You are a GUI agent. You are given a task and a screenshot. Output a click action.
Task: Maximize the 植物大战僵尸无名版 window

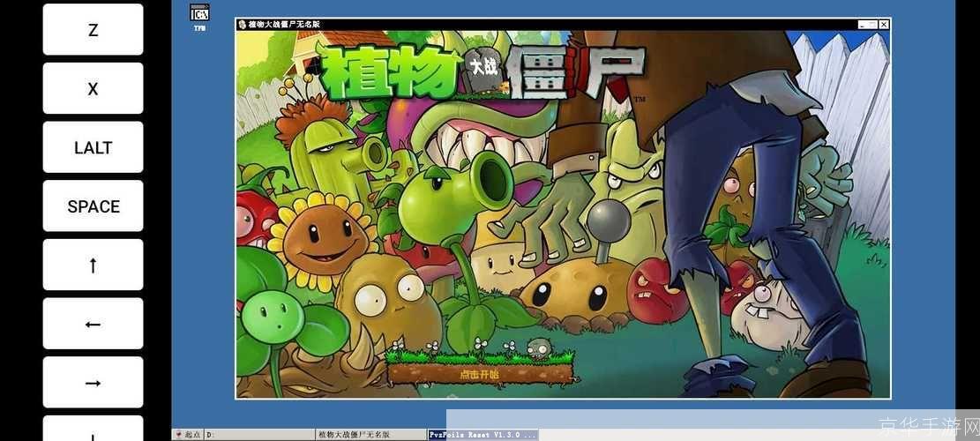pos(873,25)
